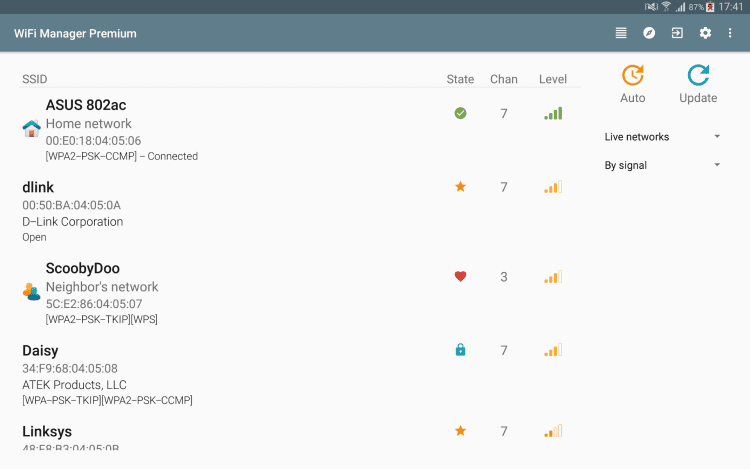Open the three-dot overflow menu
The image size is (750, 469).
pos(731,33)
